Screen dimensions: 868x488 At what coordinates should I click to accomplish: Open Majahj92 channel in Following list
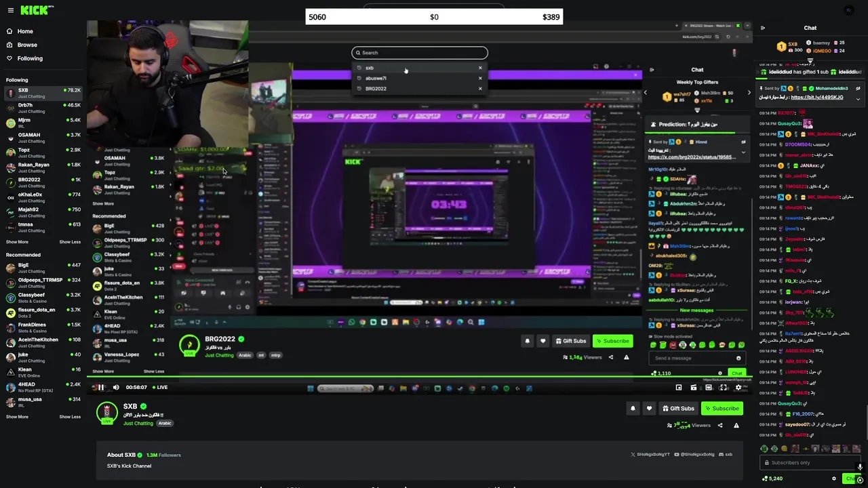point(43,212)
